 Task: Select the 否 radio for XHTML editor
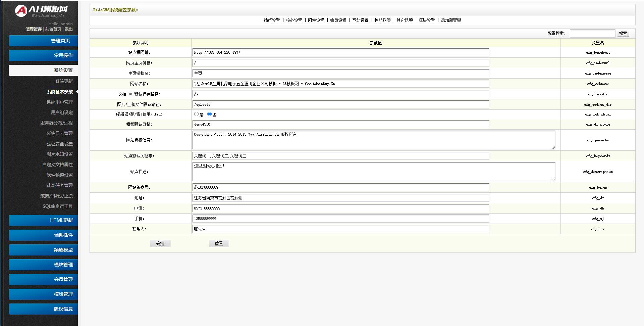point(209,114)
